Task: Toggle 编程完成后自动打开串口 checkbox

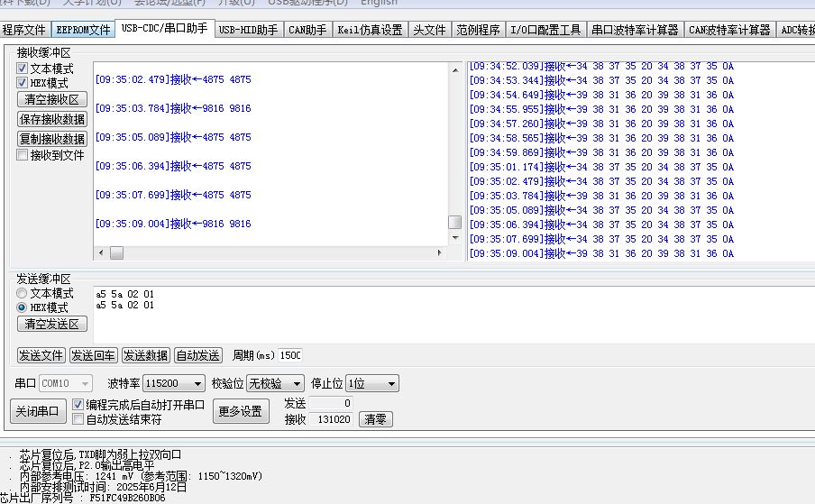Action: 78,405
